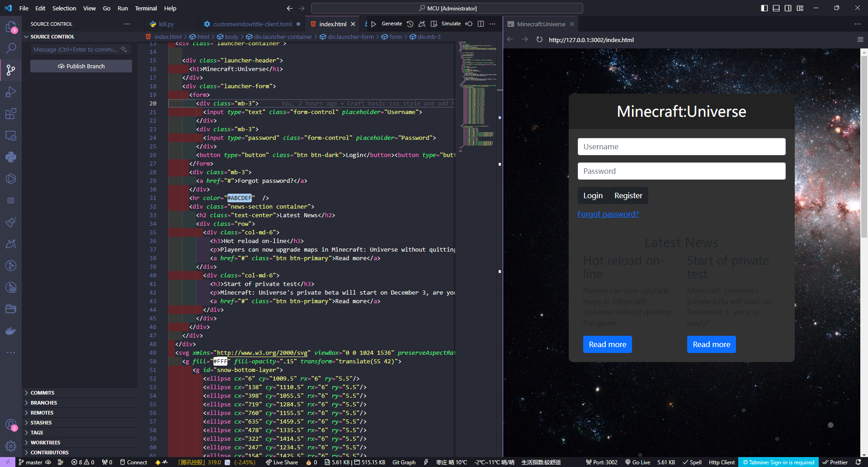Open Customize Layout icon in title bar

(x=800, y=8)
